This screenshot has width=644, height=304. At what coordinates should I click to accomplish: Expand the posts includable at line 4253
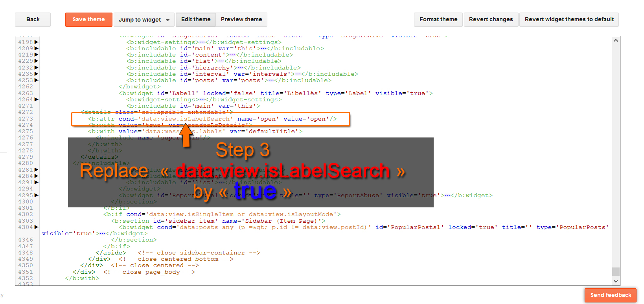point(37,80)
